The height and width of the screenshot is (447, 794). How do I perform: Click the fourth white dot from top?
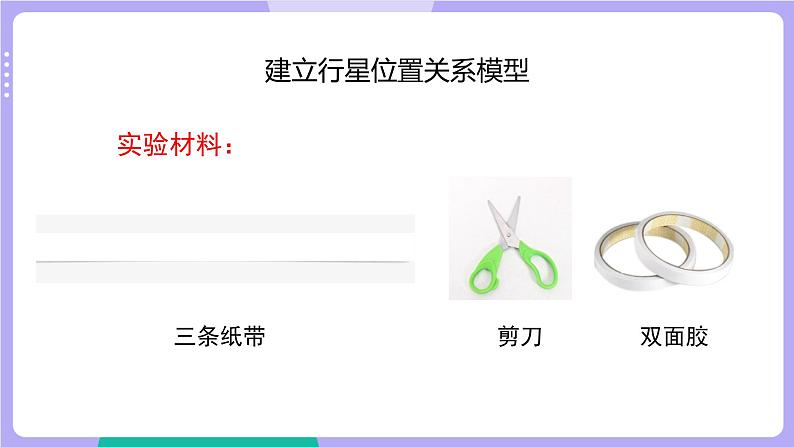7,85
